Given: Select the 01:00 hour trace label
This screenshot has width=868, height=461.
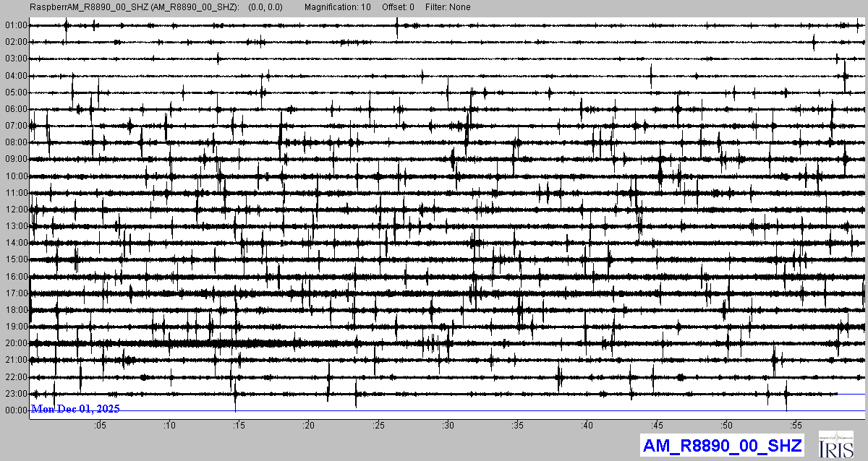Looking at the screenshot, I should point(15,25).
